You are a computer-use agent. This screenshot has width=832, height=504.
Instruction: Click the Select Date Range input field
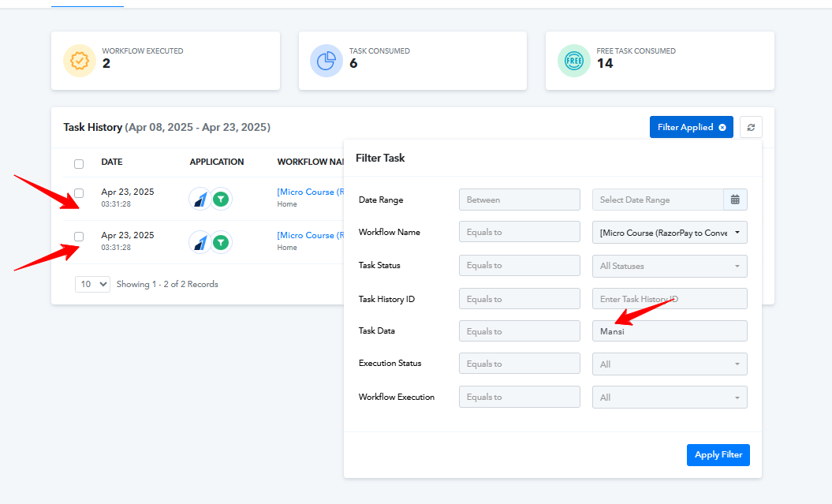pyautogui.click(x=658, y=200)
